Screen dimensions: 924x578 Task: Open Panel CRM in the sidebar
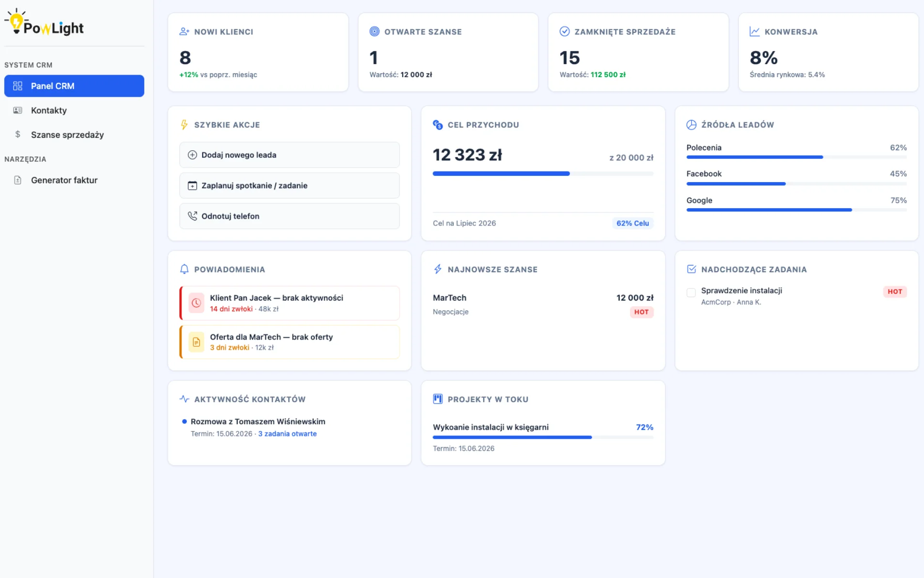click(x=74, y=86)
